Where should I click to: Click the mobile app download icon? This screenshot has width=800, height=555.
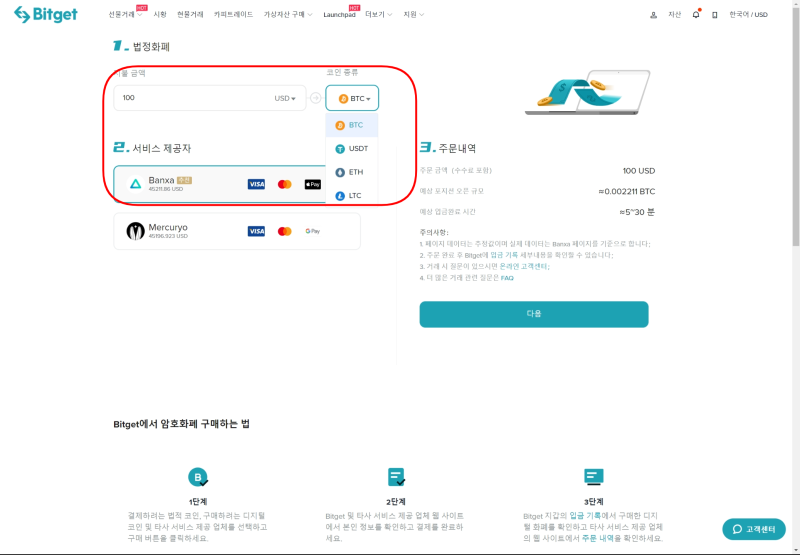tap(715, 15)
